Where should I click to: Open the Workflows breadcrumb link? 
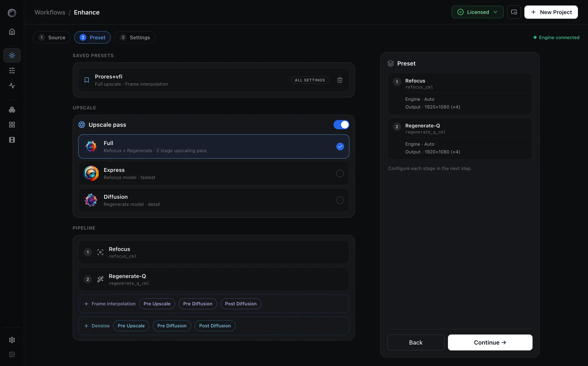click(x=50, y=12)
